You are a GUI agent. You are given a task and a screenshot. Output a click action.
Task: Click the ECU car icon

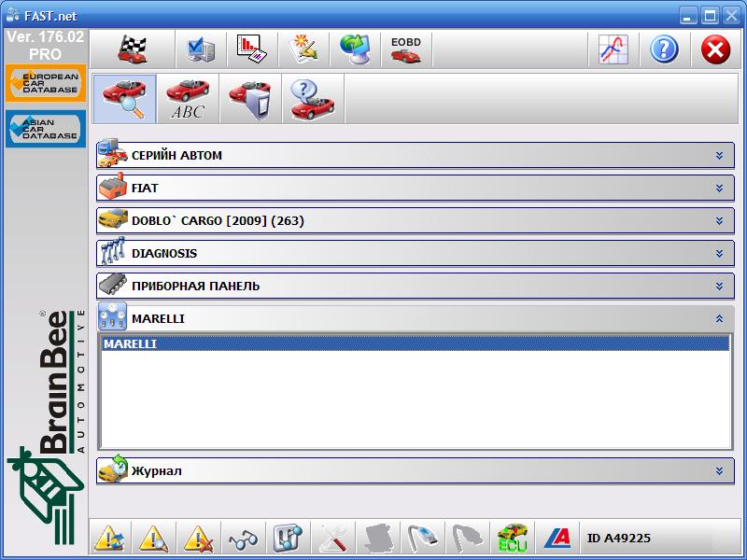[x=512, y=539]
